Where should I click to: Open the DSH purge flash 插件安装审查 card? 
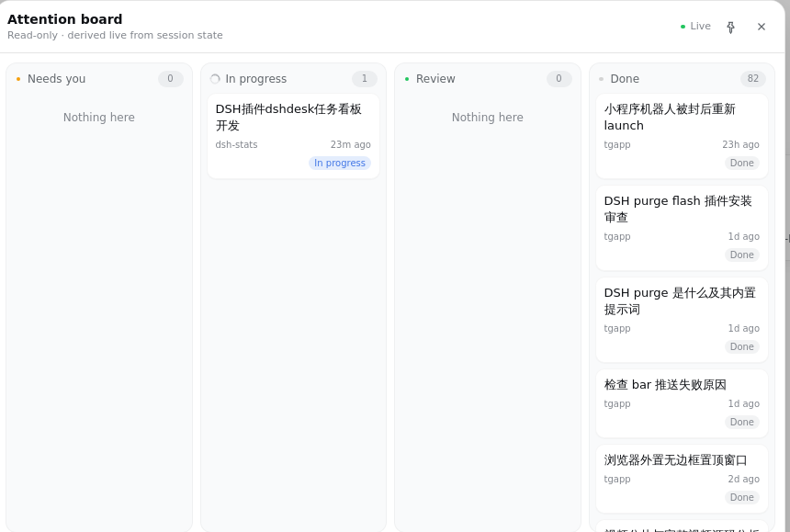pyautogui.click(x=682, y=228)
